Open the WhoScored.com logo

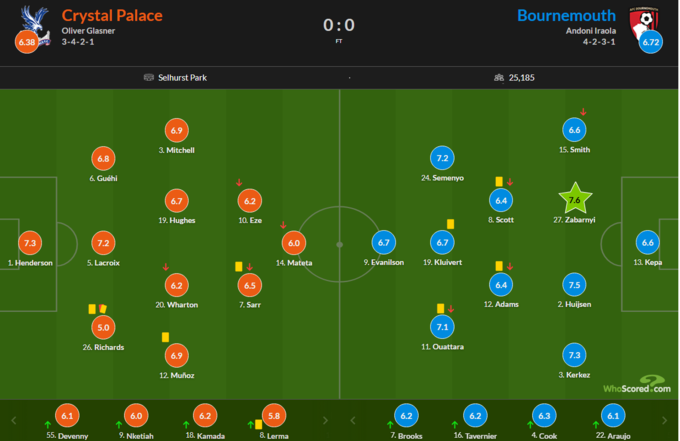636,386
